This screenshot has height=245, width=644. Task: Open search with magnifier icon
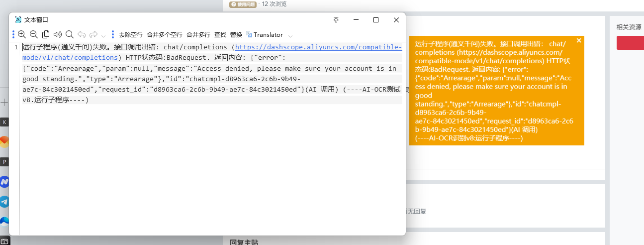click(x=70, y=34)
